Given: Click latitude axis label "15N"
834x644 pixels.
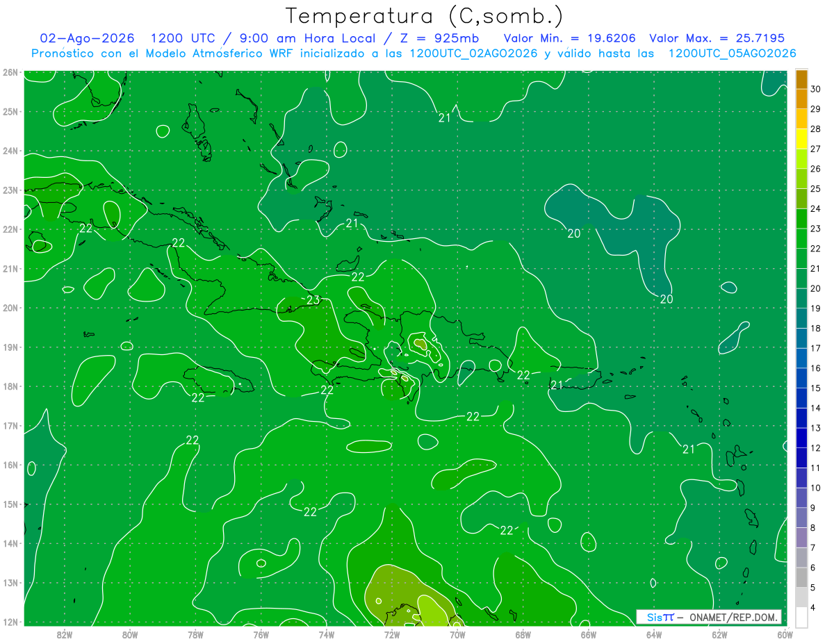Looking at the screenshot, I should 10,504.
